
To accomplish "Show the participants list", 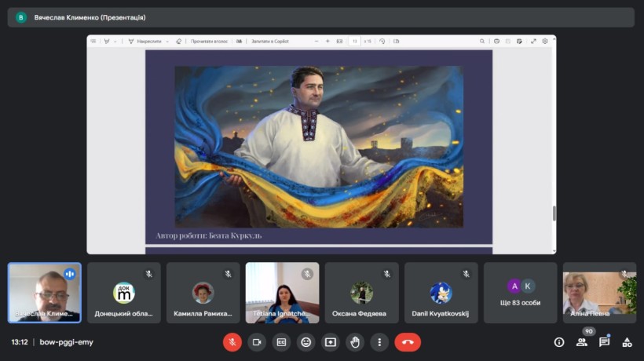I will [582, 342].
